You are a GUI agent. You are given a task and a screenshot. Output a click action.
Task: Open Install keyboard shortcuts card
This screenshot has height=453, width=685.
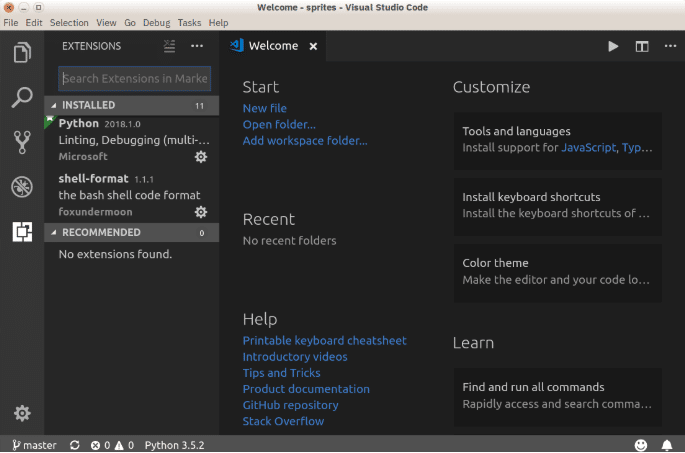click(x=558, y=207)
